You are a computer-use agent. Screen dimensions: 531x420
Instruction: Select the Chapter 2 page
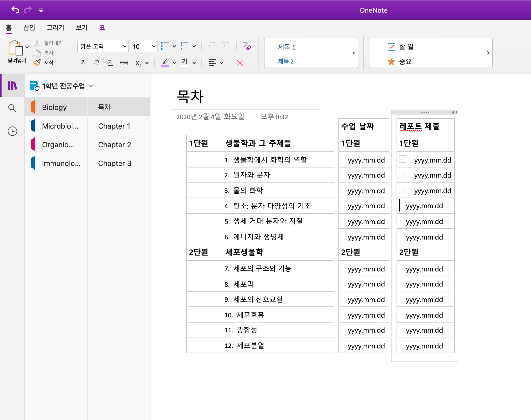tap(114, 145)
